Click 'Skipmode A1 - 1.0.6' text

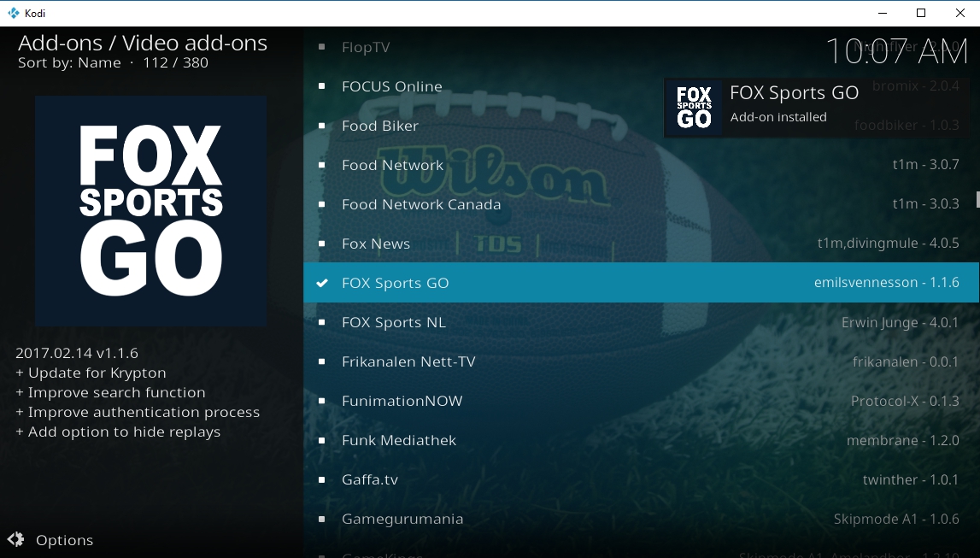point(896,520)
